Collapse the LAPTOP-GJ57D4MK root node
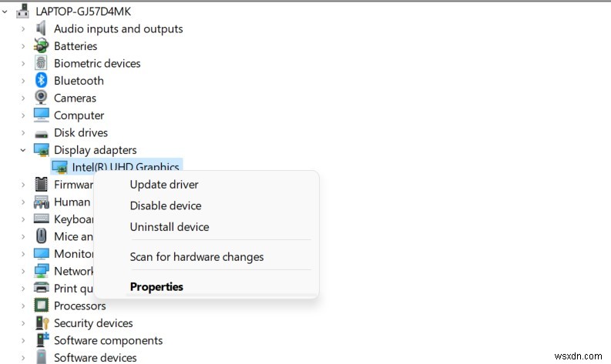611x364 pixels. (x=6, y=12)
